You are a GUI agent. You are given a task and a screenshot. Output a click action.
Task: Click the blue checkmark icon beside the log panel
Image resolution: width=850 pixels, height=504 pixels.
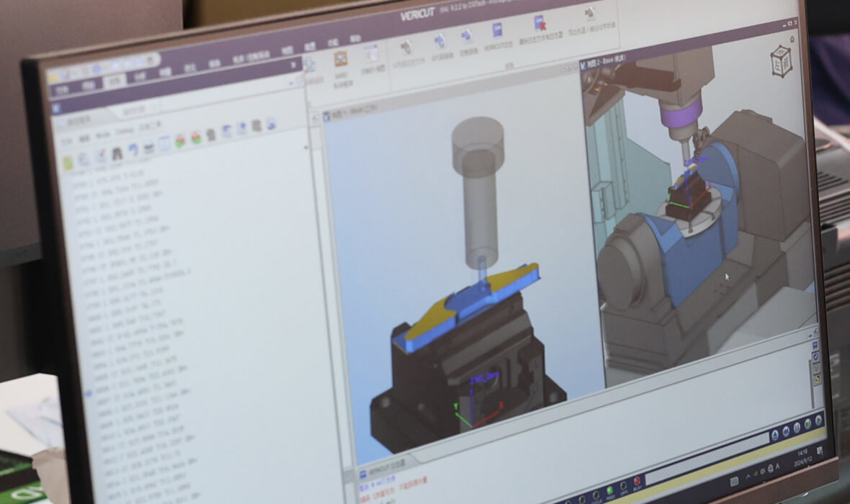816,356
